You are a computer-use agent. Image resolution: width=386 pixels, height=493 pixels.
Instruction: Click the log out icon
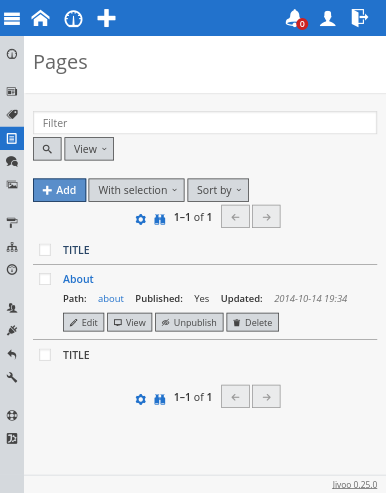pos(360,18)
